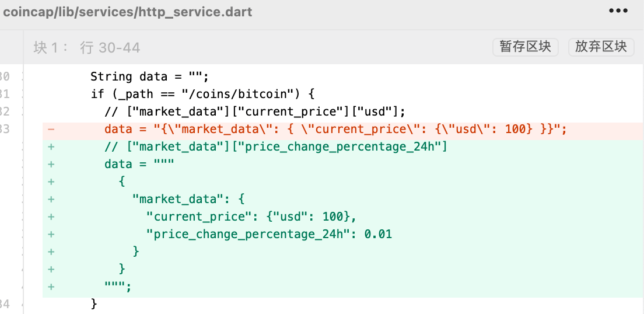Click the minus marker on the removed line

click(x=51, y=130)
